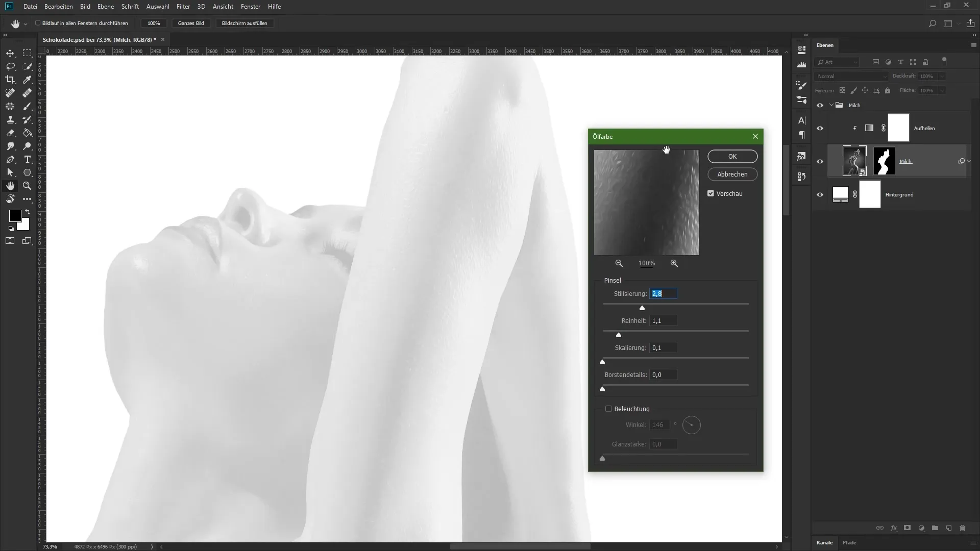Add layer style fx icon
The image size is (980, 551).
point(894,528)
